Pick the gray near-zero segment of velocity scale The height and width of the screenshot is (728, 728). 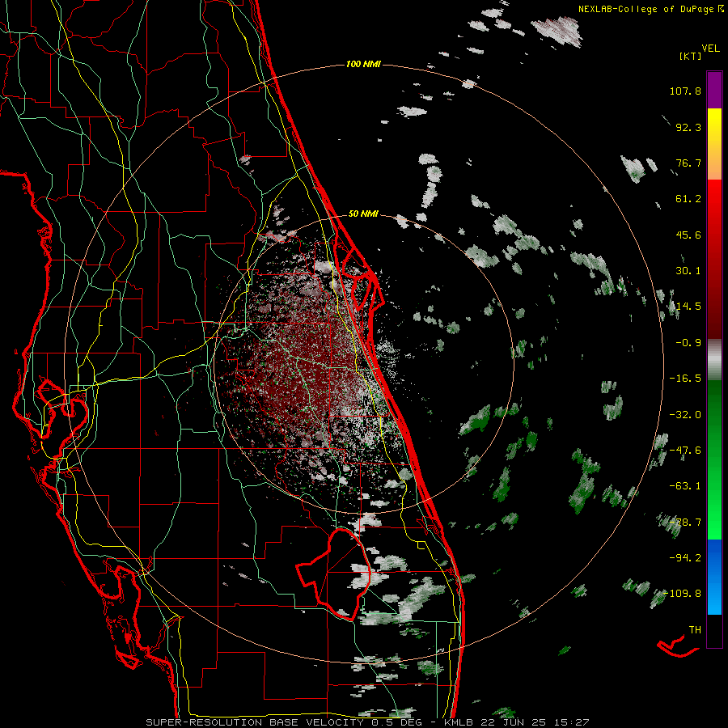[x=714, y=359]
